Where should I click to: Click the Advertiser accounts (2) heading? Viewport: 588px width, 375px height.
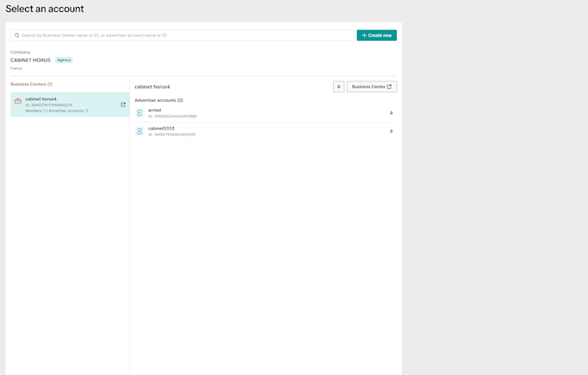coord(158,100)
